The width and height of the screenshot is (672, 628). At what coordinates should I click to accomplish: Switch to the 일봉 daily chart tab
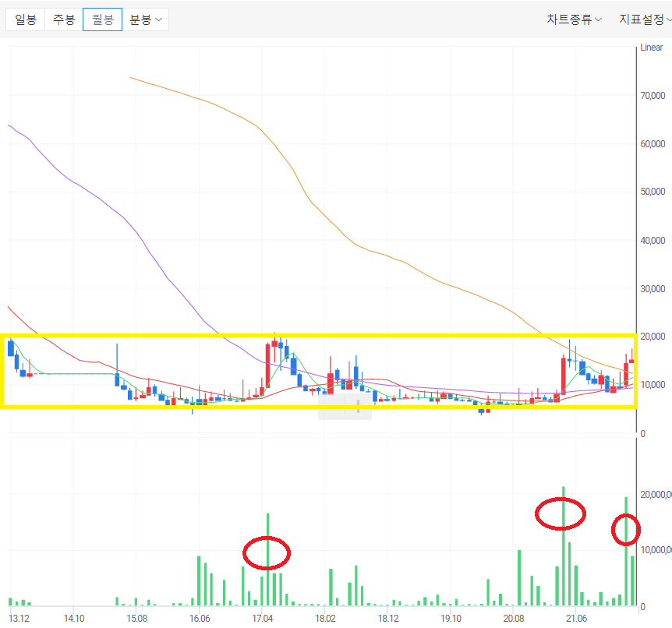(x=25, y=19)
